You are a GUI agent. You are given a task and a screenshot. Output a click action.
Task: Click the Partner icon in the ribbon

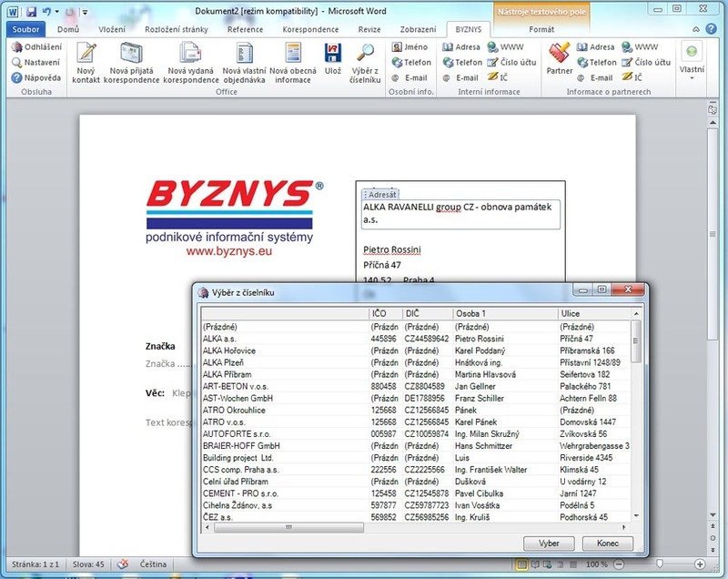pos(560,58)
